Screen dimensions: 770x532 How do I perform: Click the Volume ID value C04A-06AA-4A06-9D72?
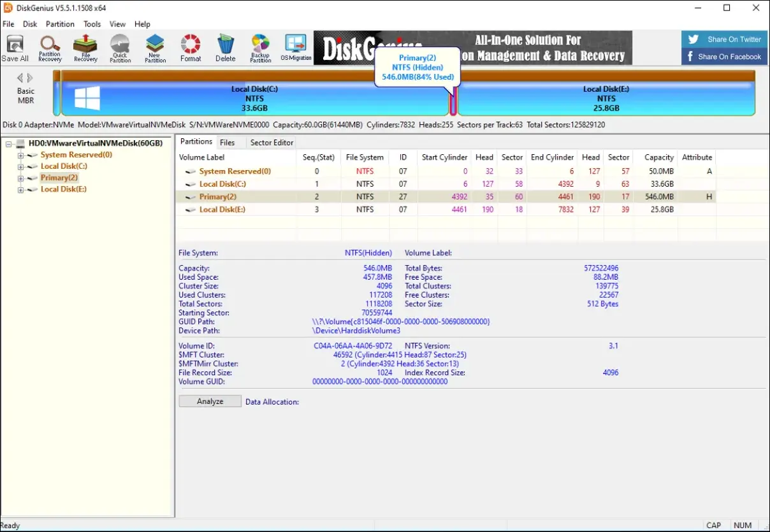pos(353,346)
